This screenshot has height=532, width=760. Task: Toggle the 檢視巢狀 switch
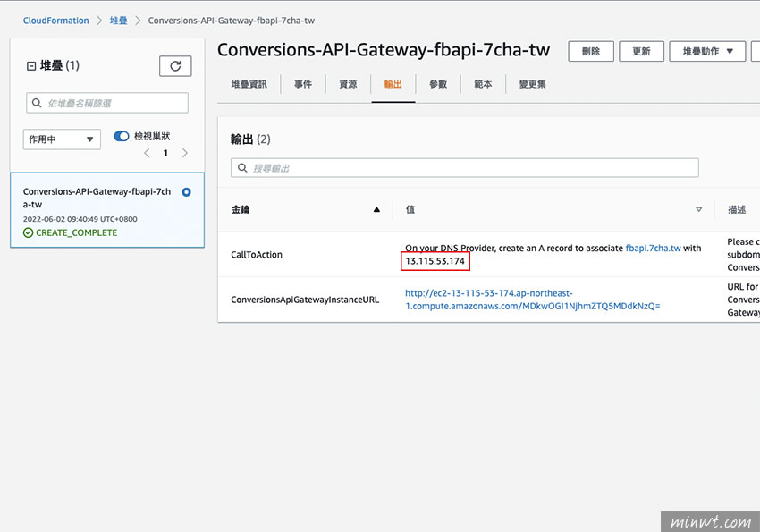click(122, 136)
